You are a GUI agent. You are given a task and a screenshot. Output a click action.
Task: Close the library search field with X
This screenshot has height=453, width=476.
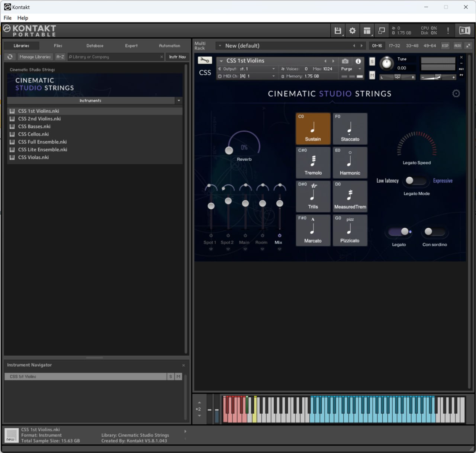(x=162, y=57)
